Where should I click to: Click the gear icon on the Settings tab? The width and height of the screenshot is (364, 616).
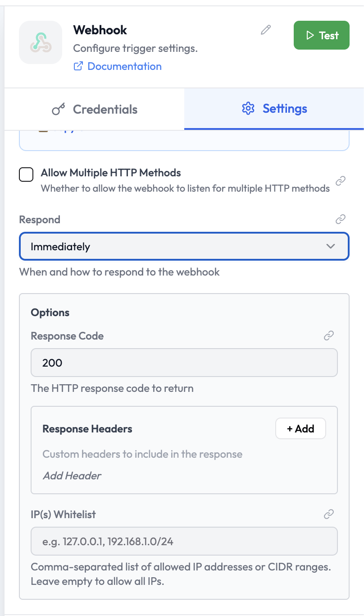[x=248, y=108]
